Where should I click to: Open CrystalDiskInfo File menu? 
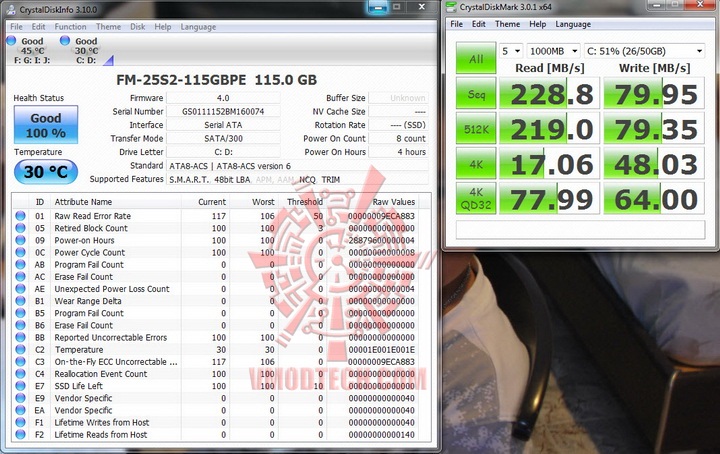(x=16, y=27)
